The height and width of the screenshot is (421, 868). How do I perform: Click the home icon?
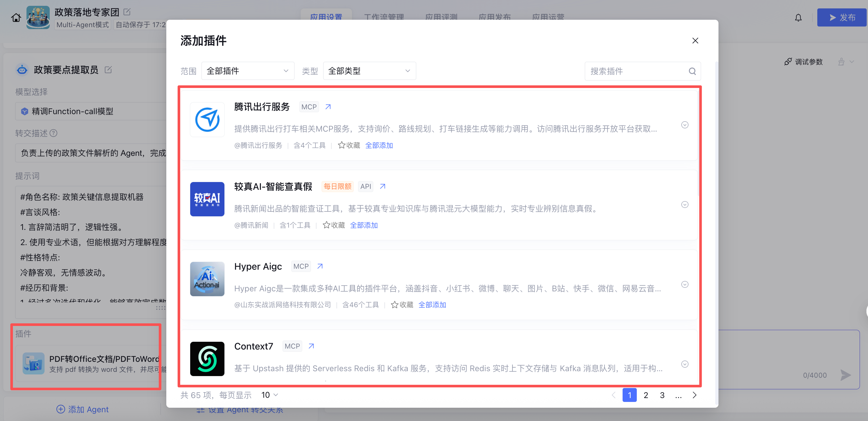[x=16, y=17]
